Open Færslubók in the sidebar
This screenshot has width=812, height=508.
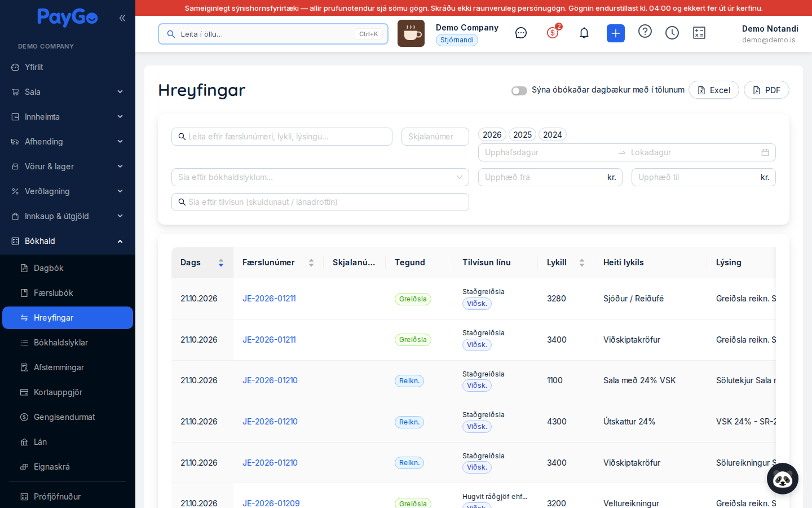[68, 293]
